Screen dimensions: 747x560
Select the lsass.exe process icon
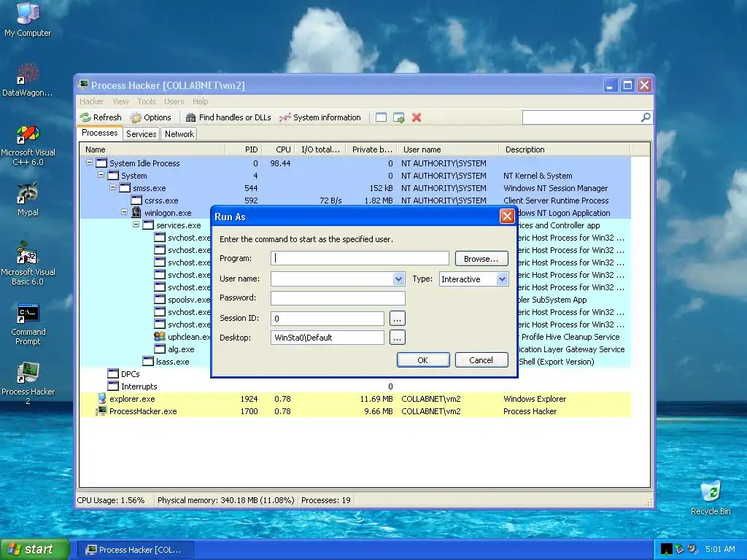pyautogui.click(x=148, y=361)
